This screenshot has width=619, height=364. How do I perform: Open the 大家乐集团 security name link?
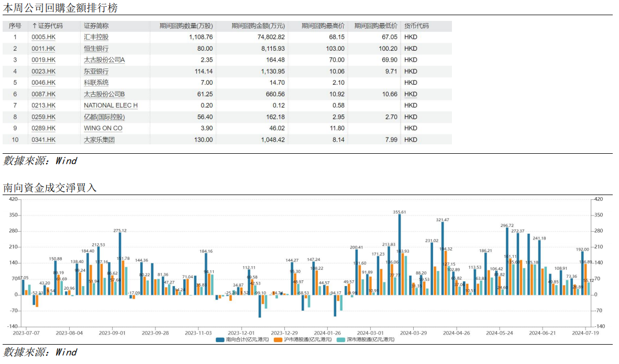[x=99, y=140]
